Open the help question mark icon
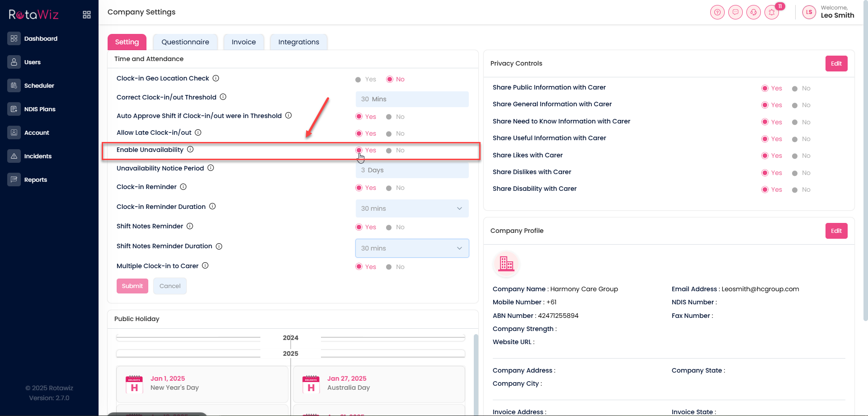 tap(717, 12)
